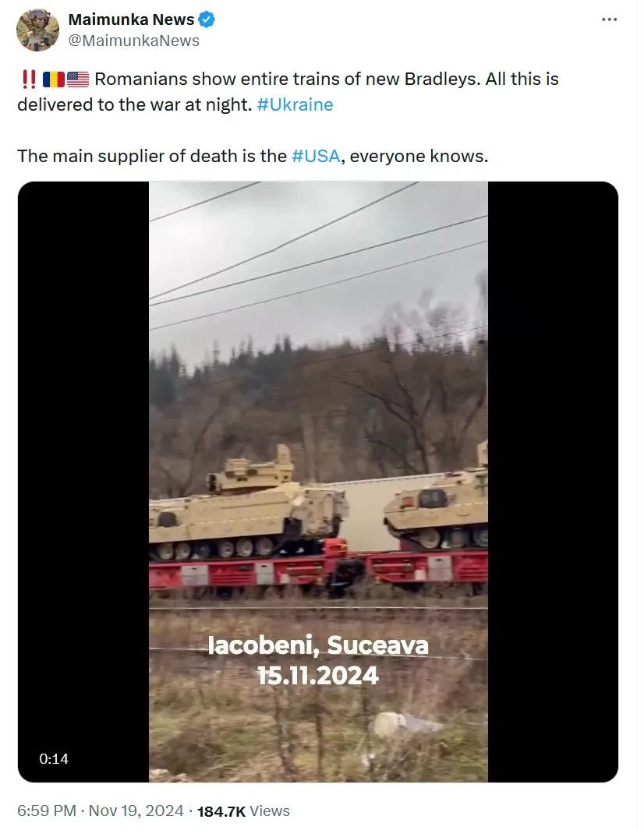Click the Romanian flag emoji
Image resolution: width=644 pixels, height=830 pixels.
tap(54, 79)
